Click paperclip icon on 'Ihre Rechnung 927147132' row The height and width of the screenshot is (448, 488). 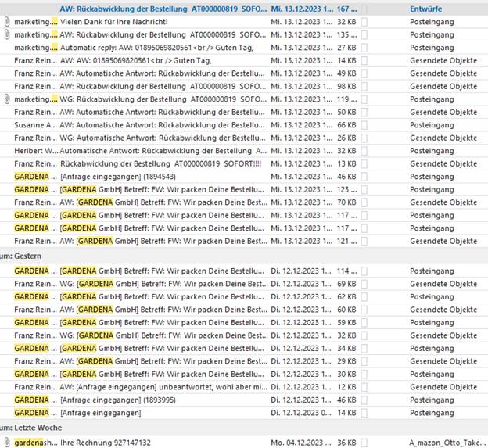(x=7, y=443)
